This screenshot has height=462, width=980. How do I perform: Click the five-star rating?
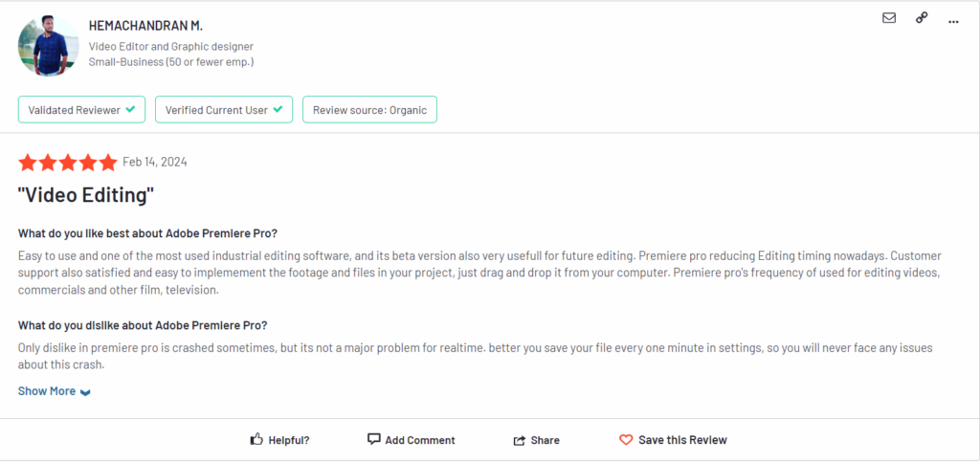tap(68, 163)
